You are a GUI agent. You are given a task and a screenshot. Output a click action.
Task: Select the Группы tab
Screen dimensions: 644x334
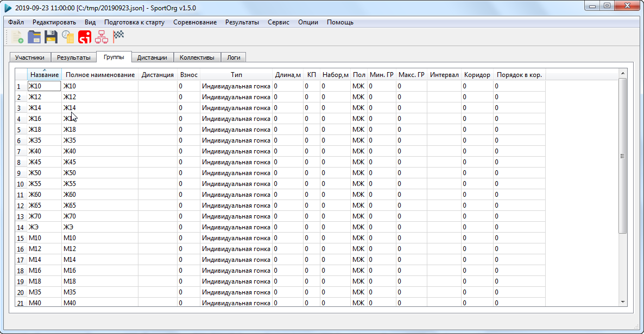point(114,56)
